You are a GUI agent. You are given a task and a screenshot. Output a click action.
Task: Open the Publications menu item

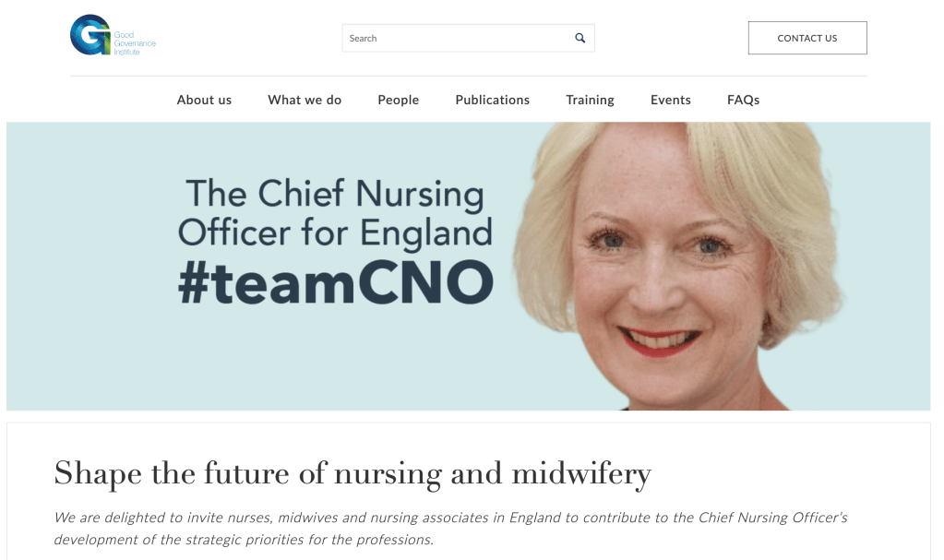493,100
